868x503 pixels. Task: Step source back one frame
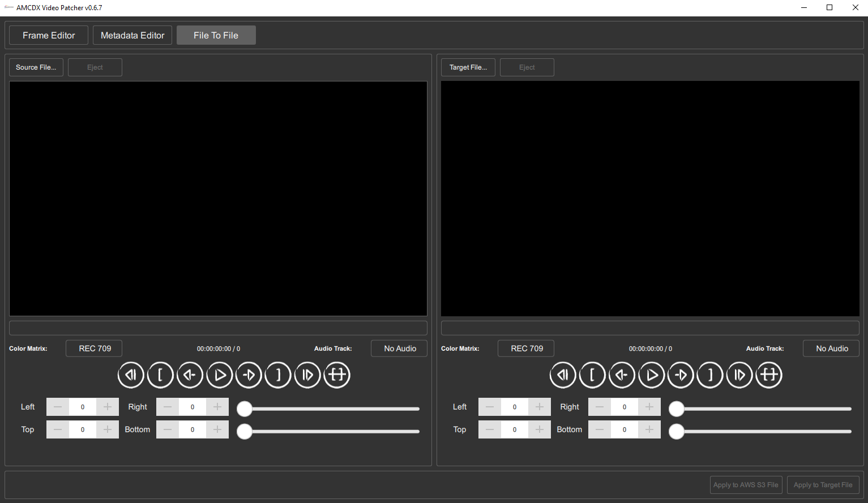(190, 375)
